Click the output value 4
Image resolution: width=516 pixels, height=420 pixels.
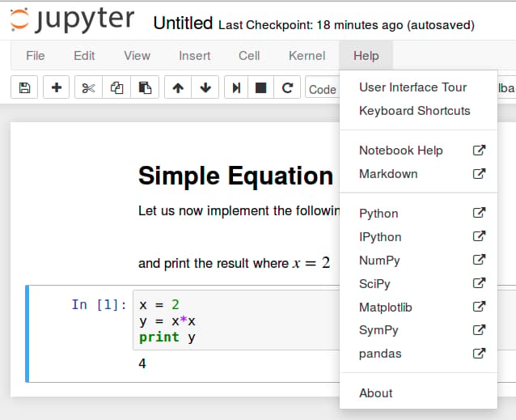point(142,363)
